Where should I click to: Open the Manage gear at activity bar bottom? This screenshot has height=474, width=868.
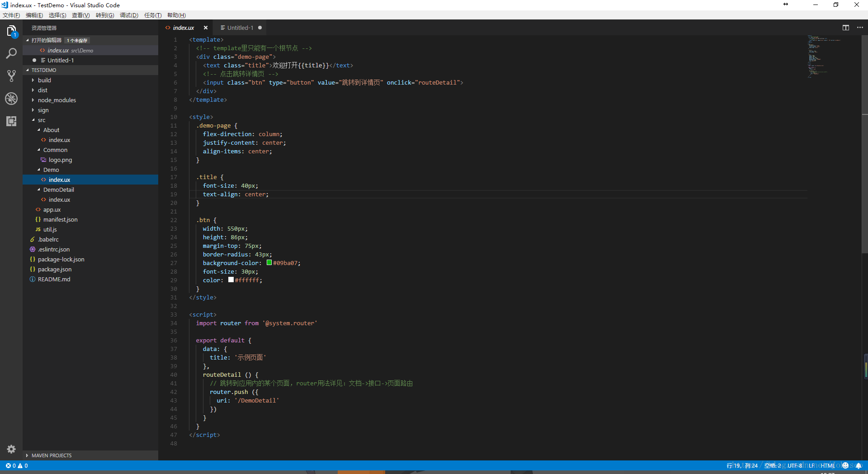tap(11, 449)
